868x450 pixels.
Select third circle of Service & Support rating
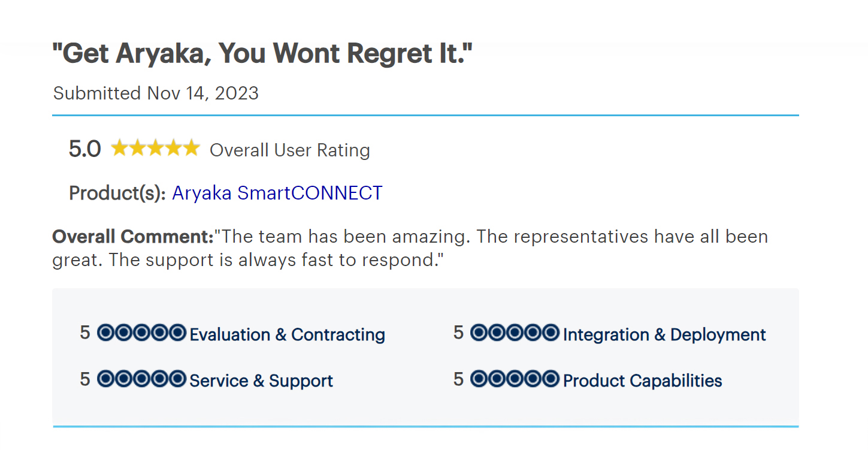pyautogui.click(x=141, y=379)
